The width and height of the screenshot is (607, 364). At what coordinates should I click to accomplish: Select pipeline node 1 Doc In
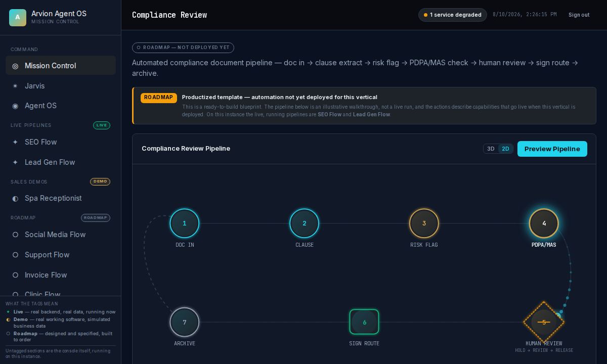pos(185,223)
